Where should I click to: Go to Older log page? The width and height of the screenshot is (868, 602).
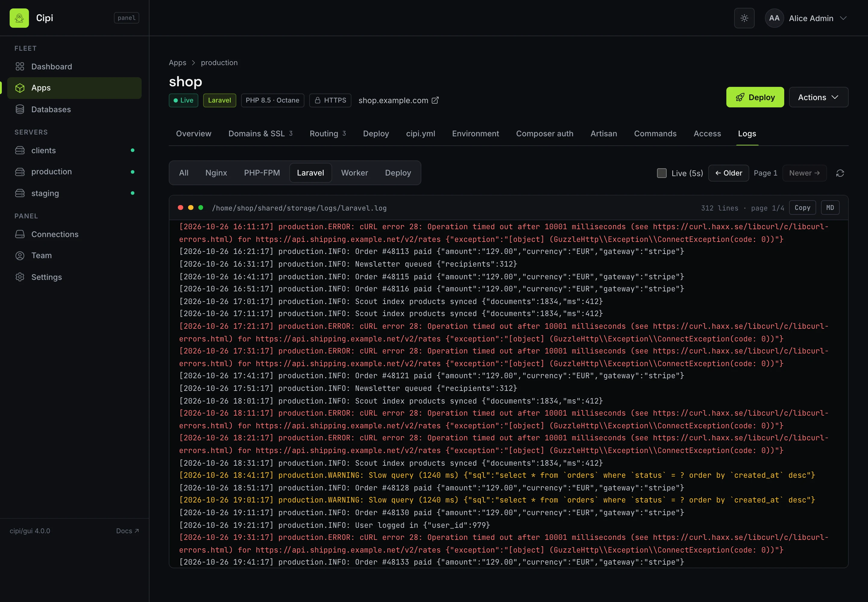tap(728, 173)
